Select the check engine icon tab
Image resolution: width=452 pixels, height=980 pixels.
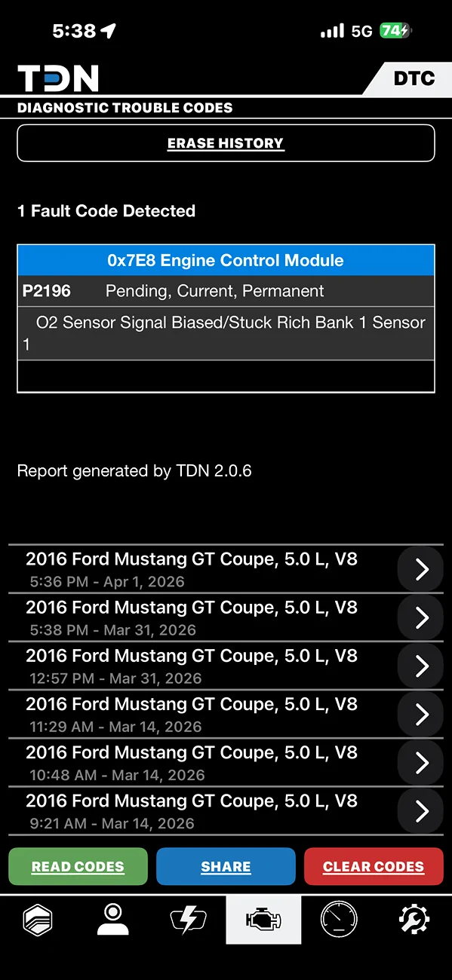pyautogui.click(x=263, y=920)
